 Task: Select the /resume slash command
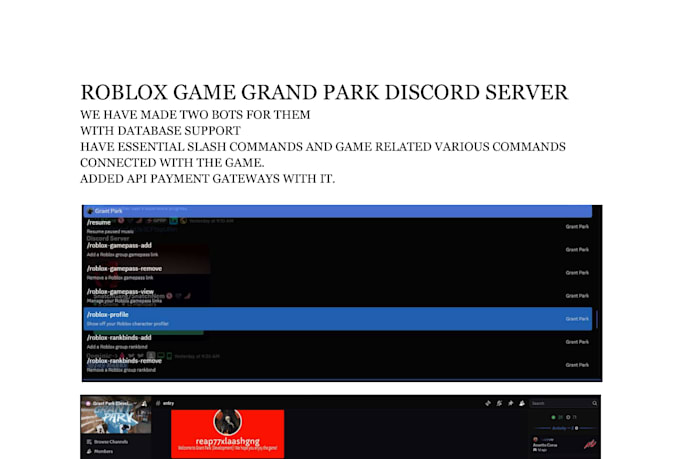[337, 226]
